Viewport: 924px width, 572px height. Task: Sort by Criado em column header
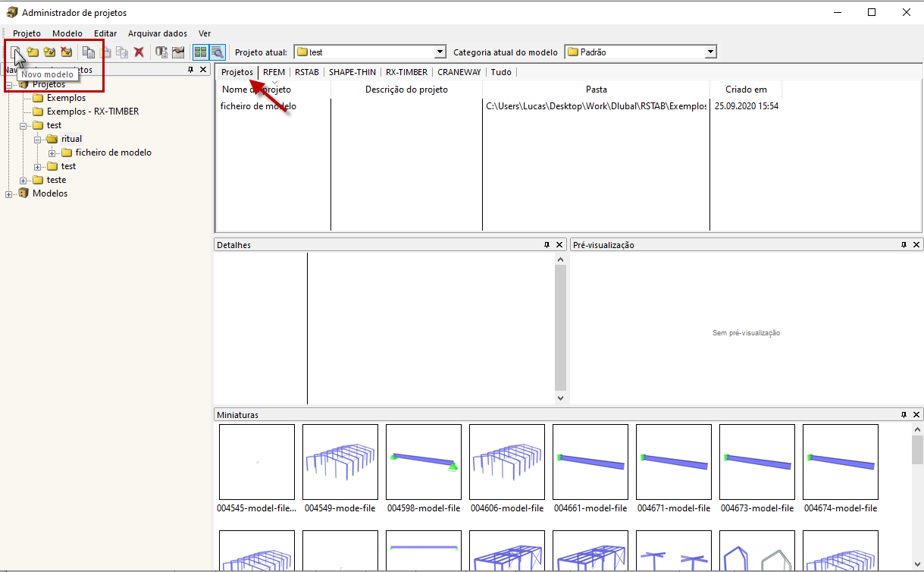point(746,90)
